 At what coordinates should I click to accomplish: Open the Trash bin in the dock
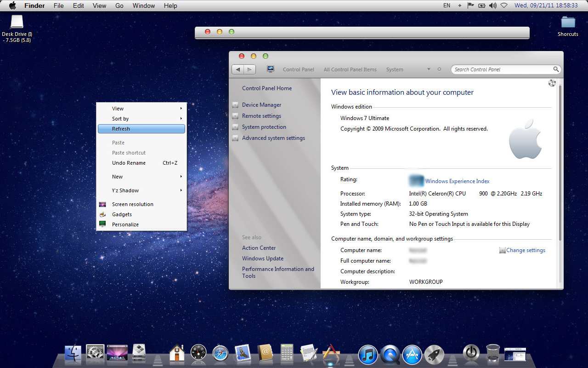coord(493,353)
